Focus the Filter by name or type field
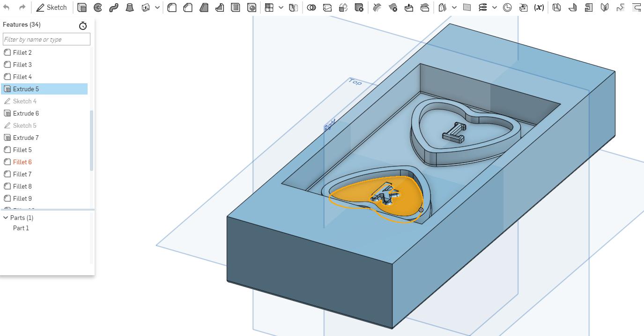The image size is (644, 336). (x=46, y=39)
